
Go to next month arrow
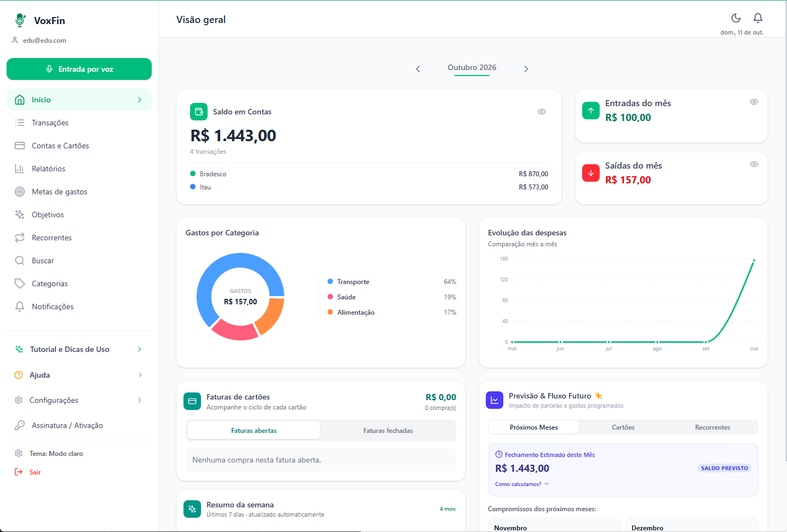pyautogui.click(x=526, y=69)
